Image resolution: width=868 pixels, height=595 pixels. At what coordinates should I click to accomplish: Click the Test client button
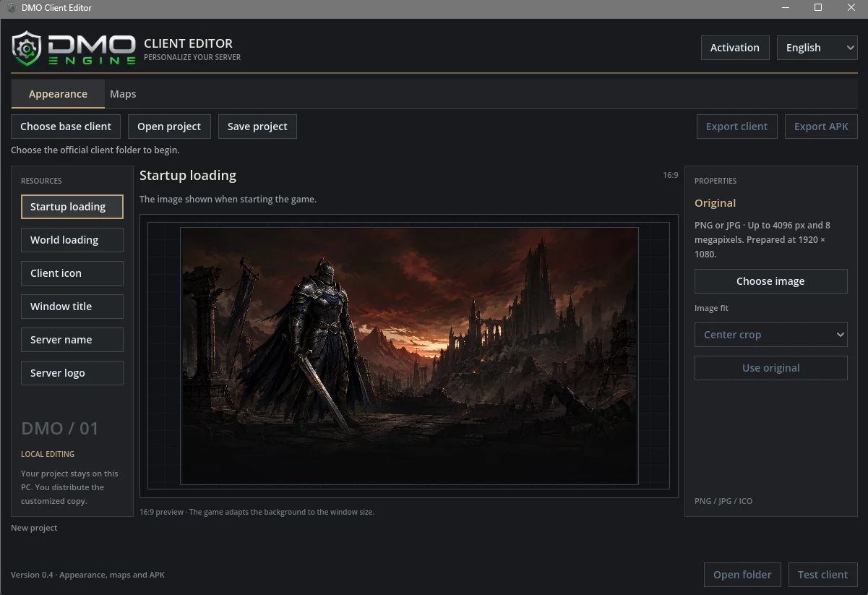(822, 575)
